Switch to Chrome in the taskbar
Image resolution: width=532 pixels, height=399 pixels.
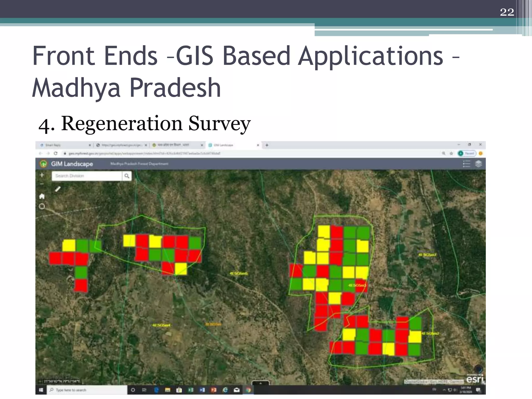pos(248,390)
